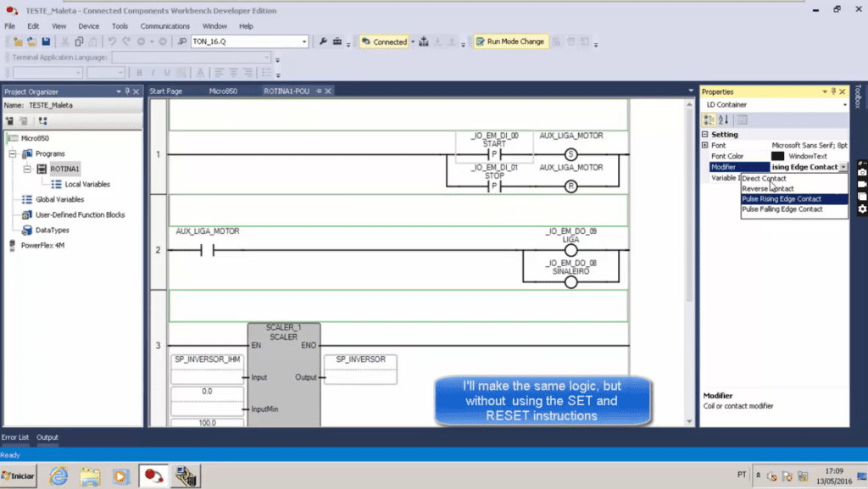Click the toolbox briefcase icon in the toolbar
The width and height of the screenshot is (868, 489).
(x=337, y=42)
